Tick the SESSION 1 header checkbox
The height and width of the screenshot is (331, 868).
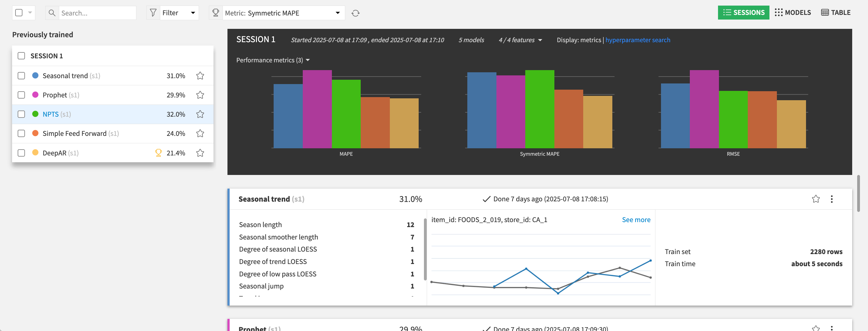pyautogui.click(x=21, y=56)
